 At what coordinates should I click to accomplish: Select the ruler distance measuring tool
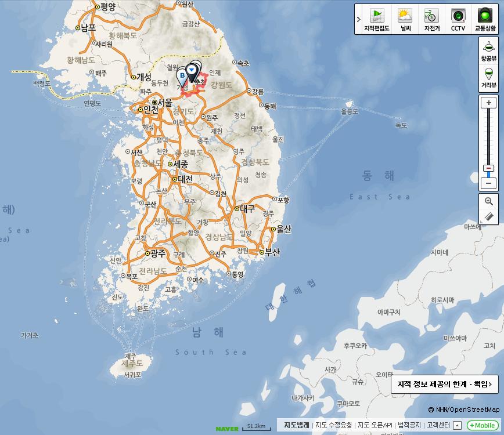coord(489,216)
